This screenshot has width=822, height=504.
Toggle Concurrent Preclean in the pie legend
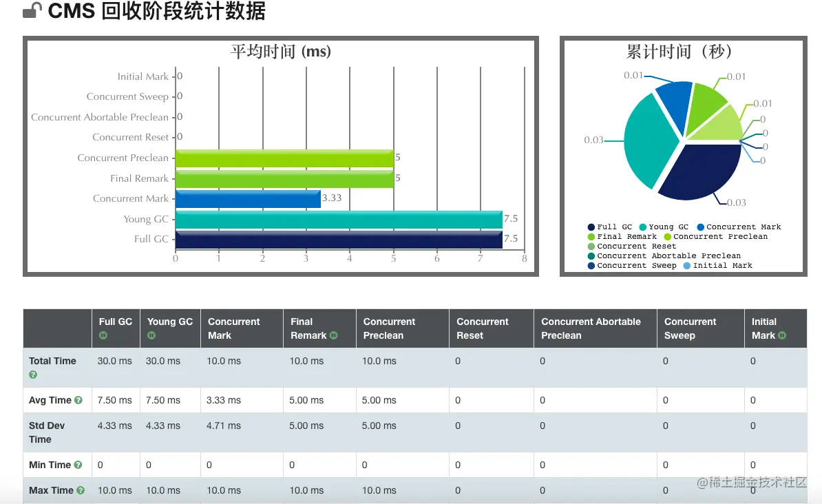point(715,237)
